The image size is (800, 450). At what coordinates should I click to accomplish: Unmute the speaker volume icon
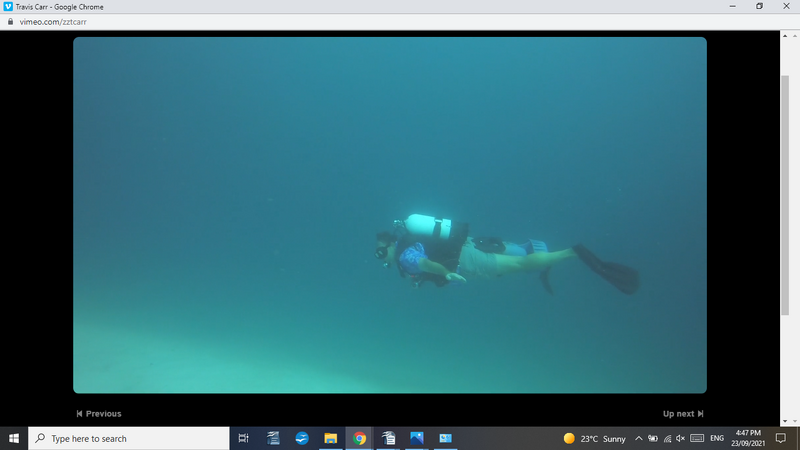pyautogui.click(x=680, y=438)
